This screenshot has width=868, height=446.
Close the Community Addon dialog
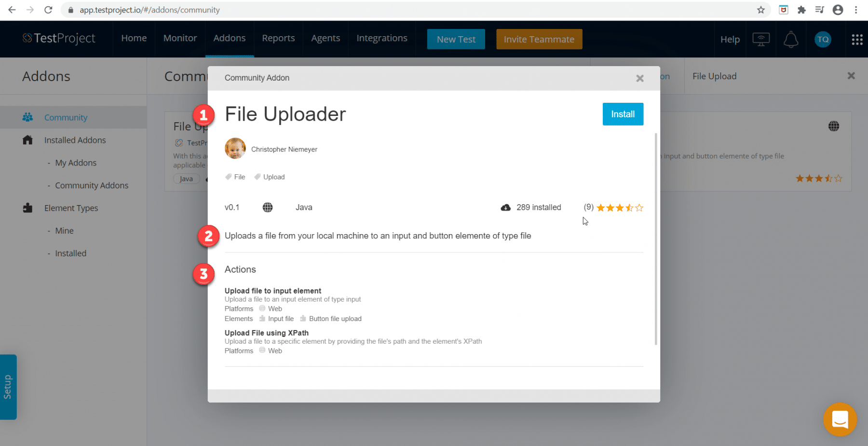pos(639,78)
